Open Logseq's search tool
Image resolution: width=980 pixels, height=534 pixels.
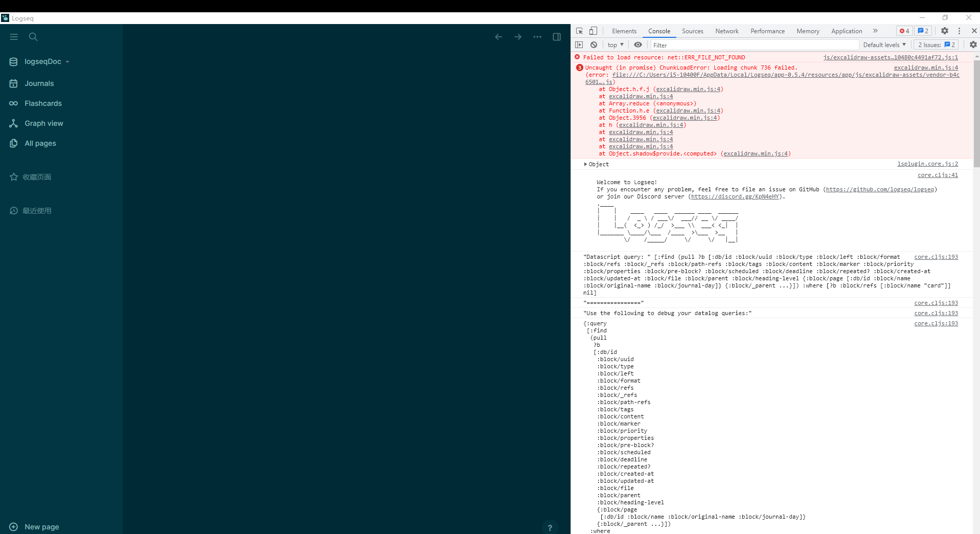coord(33,36)
